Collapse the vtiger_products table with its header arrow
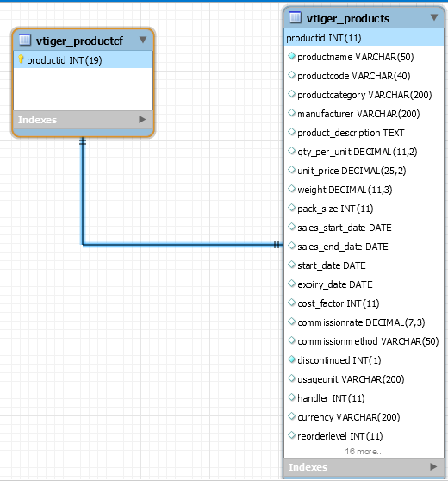This screenshot has height=481, width=448. coord(434,17)
